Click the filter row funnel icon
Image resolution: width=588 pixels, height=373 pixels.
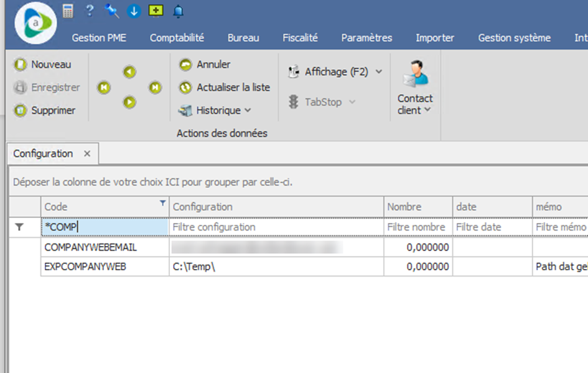tap(19, 227)
